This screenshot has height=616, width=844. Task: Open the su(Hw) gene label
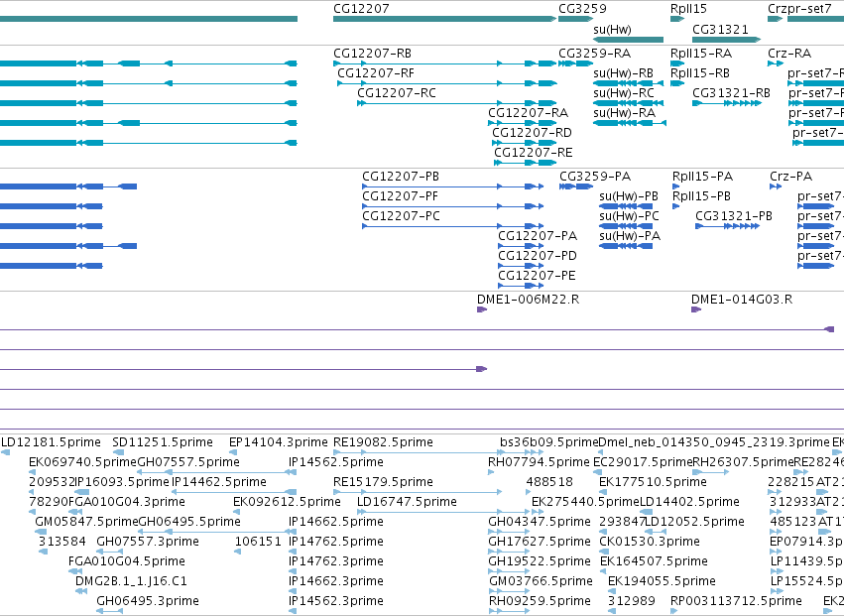coord(612,30)
